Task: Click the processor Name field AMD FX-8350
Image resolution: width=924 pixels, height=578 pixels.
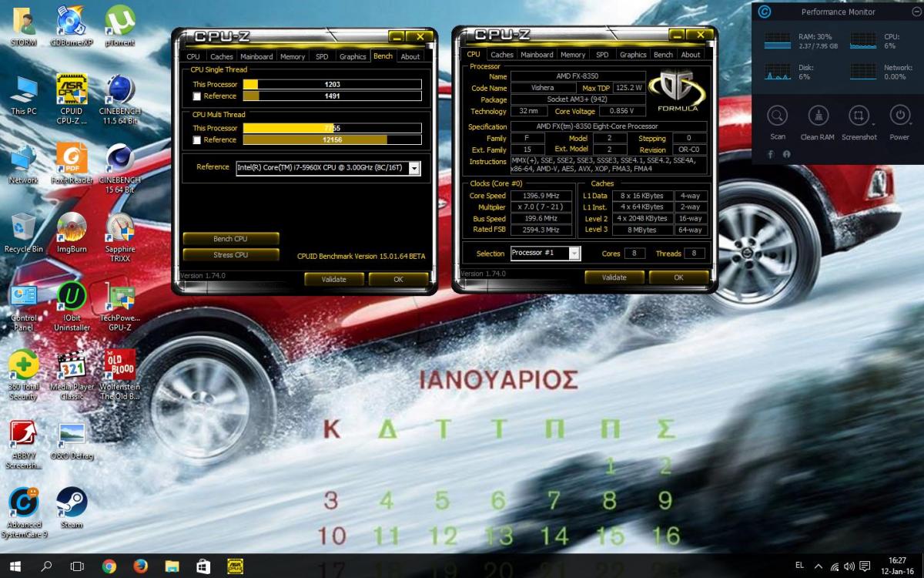Action: pyautogui.click(x=578, y=76)
